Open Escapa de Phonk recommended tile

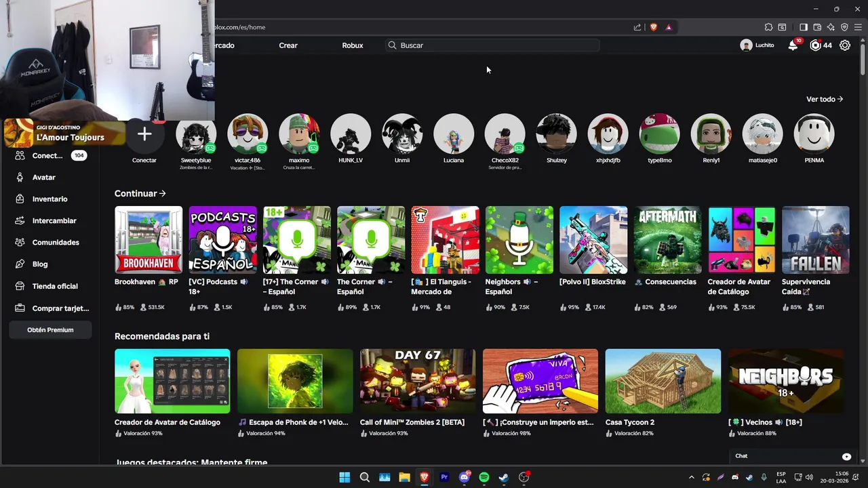point(295,381)
